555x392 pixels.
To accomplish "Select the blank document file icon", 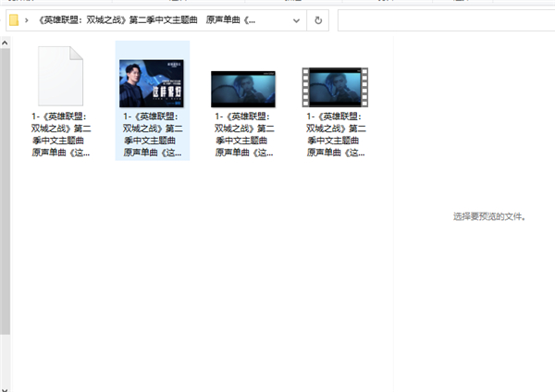I will tap(60, 77).
